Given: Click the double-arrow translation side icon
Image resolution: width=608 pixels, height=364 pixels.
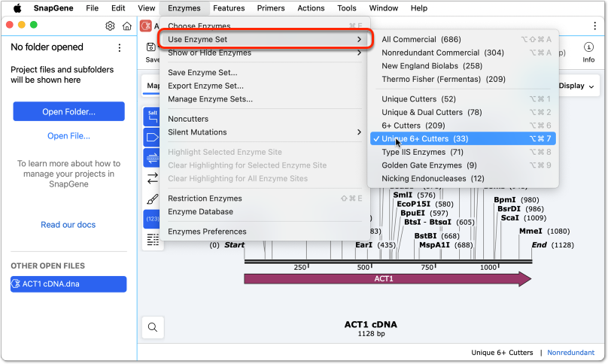Looking at the screenshot, I should point(153,178).
